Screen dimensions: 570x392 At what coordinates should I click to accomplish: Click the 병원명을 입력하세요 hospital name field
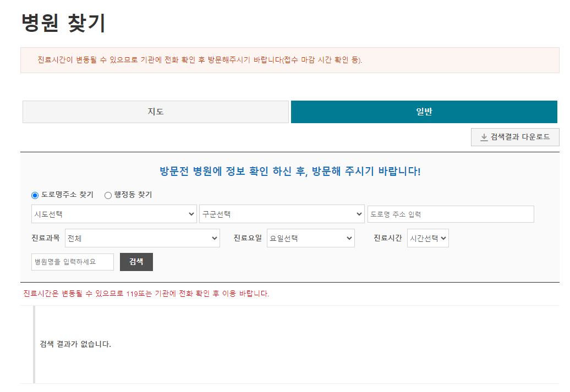pos(72,262)
